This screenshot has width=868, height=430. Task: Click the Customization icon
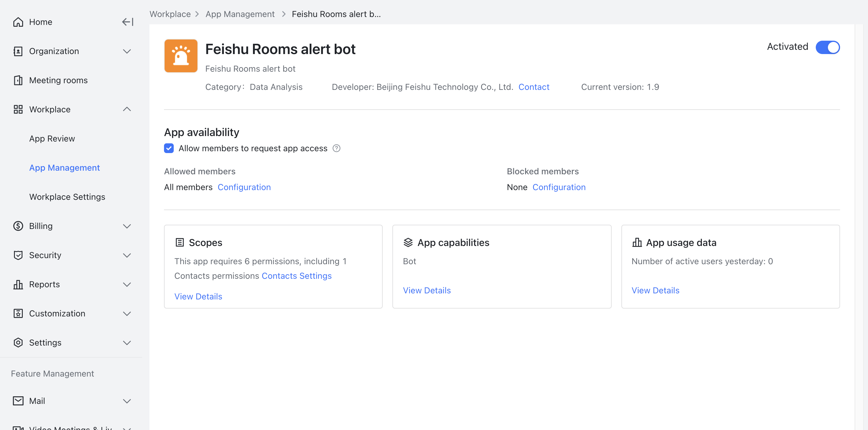pyautogui.click(x=18, y=313)
